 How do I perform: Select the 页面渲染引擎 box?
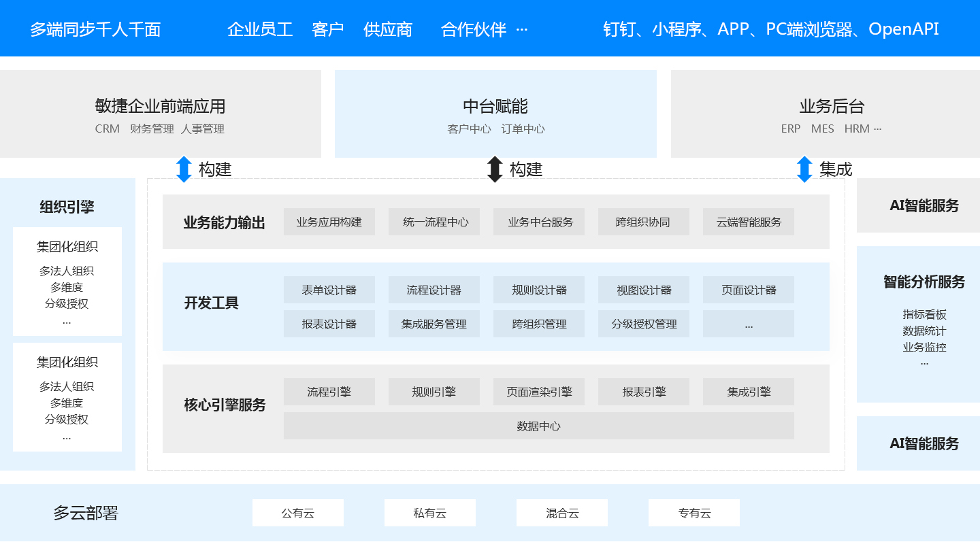click(x=539, y=392)
